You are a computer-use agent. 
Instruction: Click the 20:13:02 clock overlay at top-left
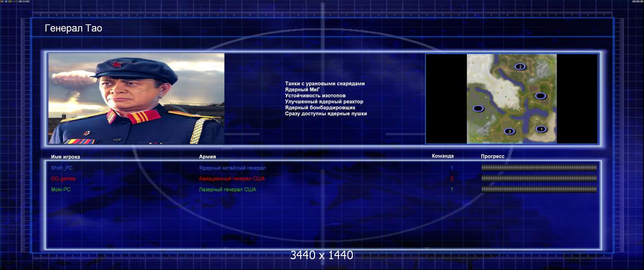[24, 1]
